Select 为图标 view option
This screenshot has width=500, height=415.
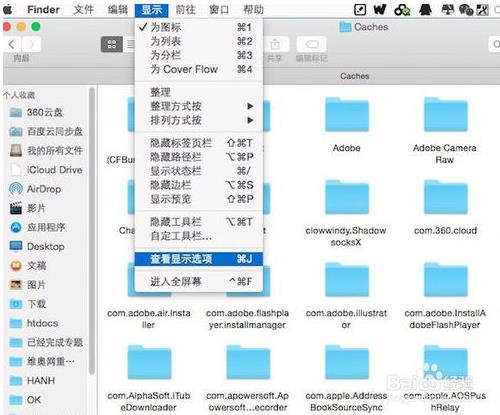(199, 27)
